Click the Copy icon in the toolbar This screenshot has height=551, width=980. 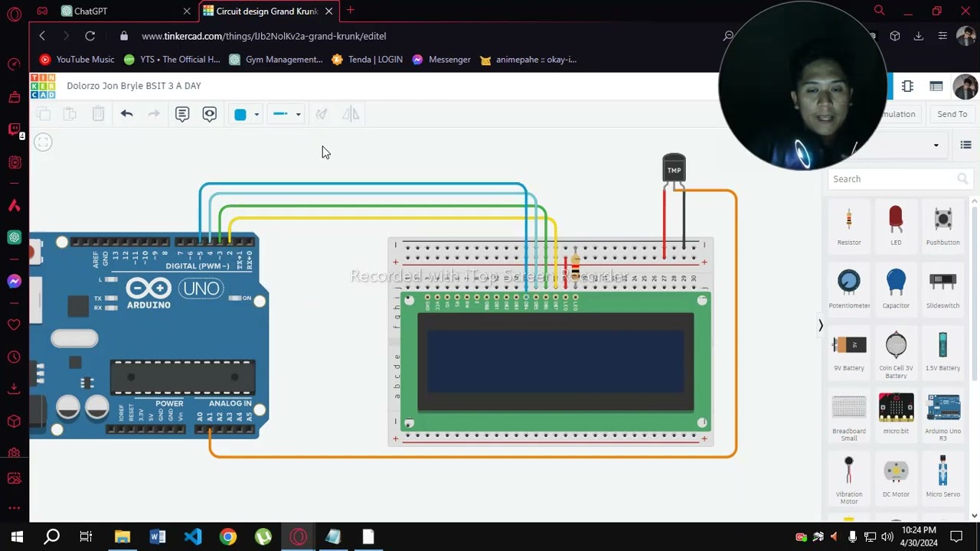coord(44,114)
